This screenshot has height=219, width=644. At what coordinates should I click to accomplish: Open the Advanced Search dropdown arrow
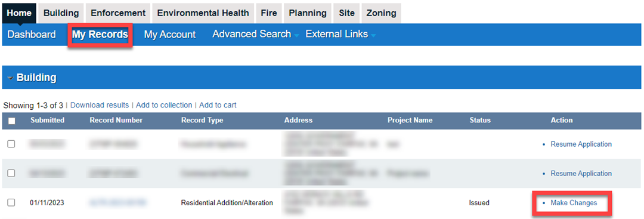pyautogui.click(x=296, y=36)
